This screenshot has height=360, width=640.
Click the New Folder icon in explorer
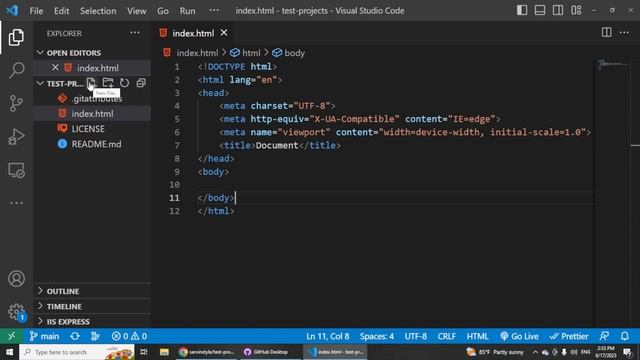[108, 83]
